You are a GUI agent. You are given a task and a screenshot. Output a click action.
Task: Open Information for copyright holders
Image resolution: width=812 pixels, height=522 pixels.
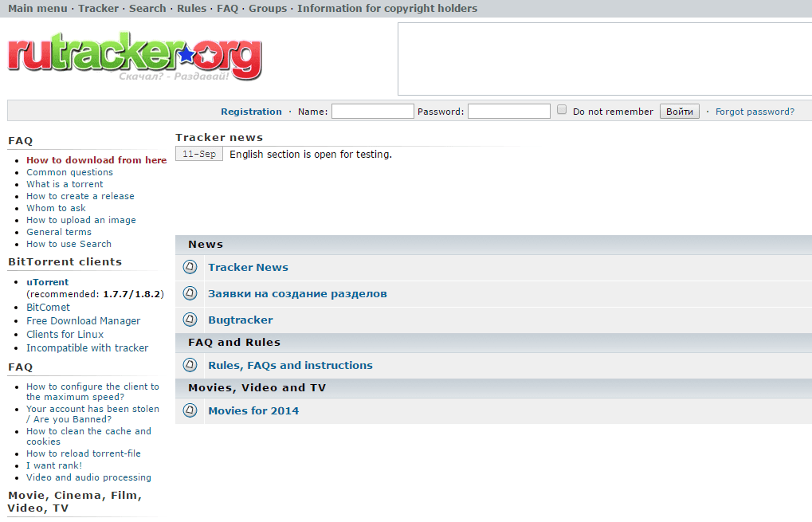(387, 8)
